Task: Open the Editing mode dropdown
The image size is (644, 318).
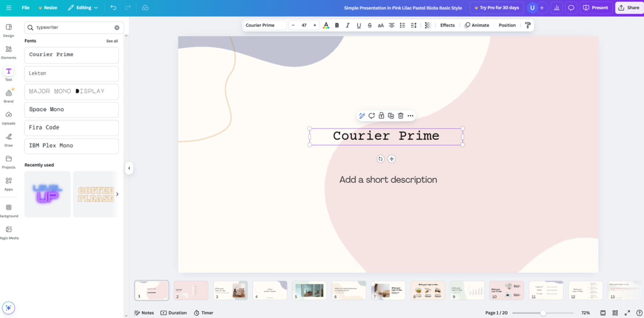Action: click(83, 8)
